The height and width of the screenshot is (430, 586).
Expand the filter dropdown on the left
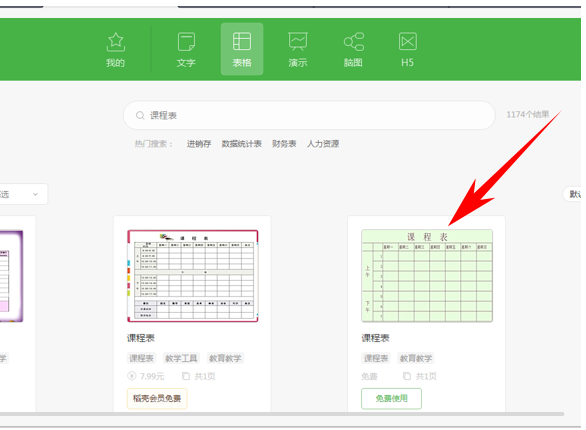coord(23,194)
